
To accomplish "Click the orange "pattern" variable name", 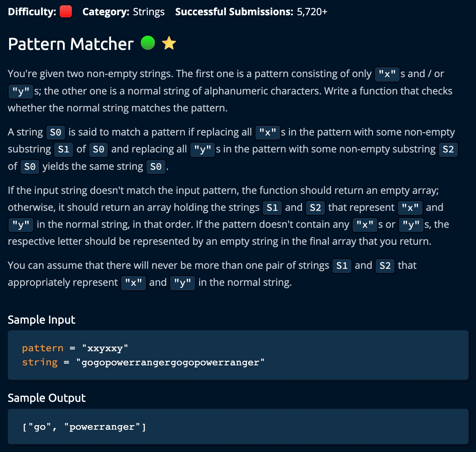I will [42, 348].
